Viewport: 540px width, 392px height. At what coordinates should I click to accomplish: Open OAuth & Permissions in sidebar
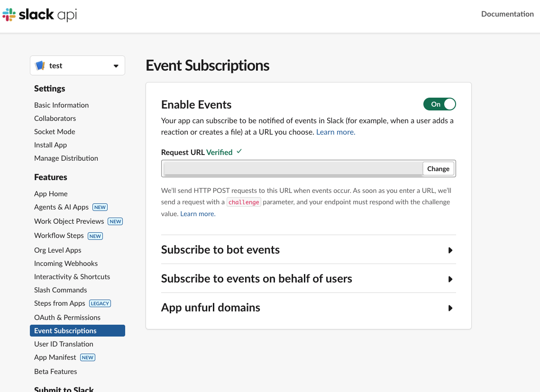point(67,318)
